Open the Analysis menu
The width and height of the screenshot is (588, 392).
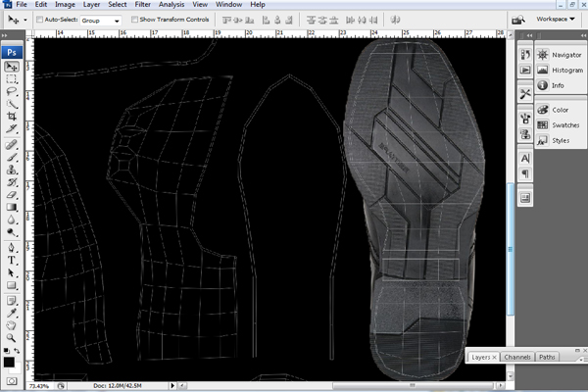pos(171,5)
